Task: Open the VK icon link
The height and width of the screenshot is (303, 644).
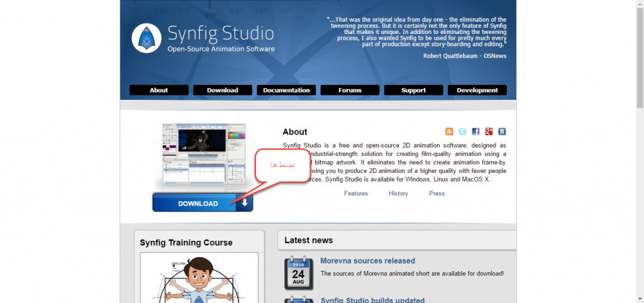Action: point(502,131)
